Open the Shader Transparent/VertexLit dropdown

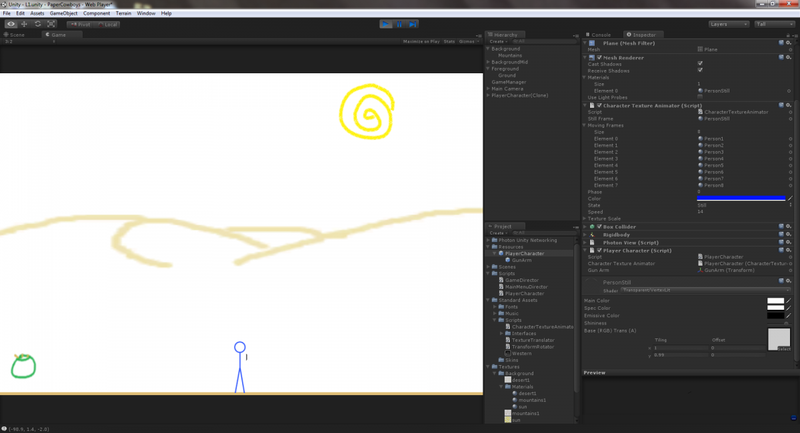click(706, 290)
